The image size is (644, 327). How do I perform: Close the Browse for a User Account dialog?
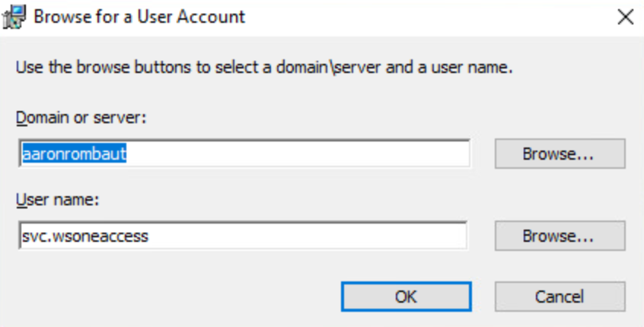pos(625,17)
